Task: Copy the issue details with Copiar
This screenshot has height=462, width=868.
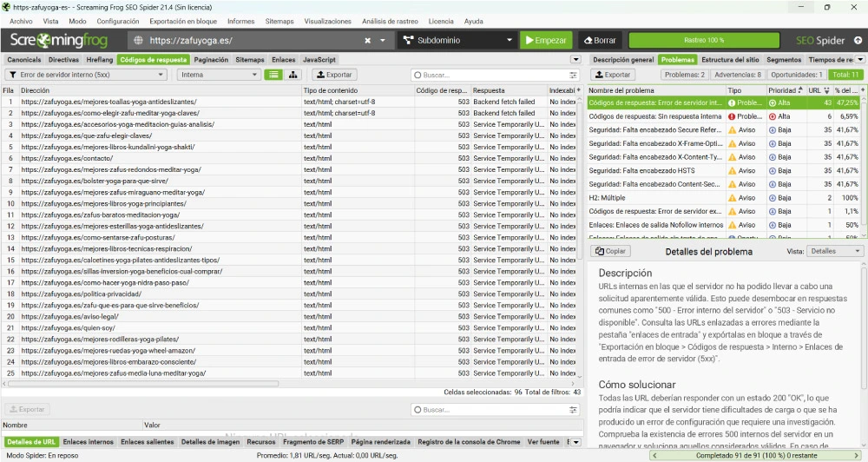Action: click(610, 252)
